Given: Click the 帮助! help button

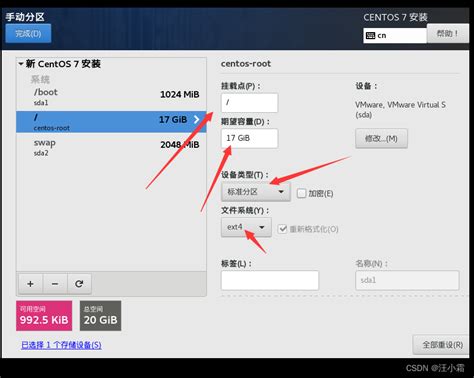Looking at the screenshot, I should point(447,33).
